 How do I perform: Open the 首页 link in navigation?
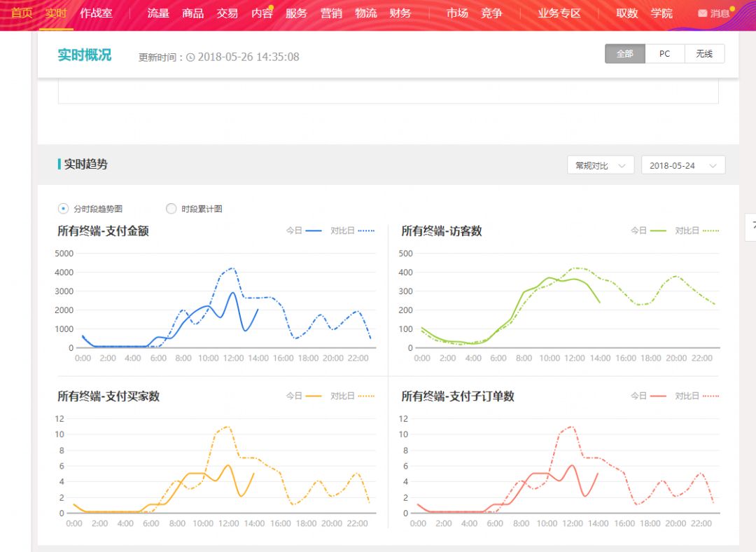(x=22, y=13)
